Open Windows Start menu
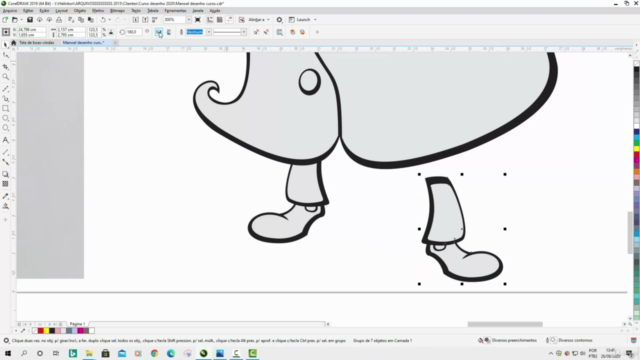Image resolution: width=640 pixels, height=360 pixels. tap(8, 353)
